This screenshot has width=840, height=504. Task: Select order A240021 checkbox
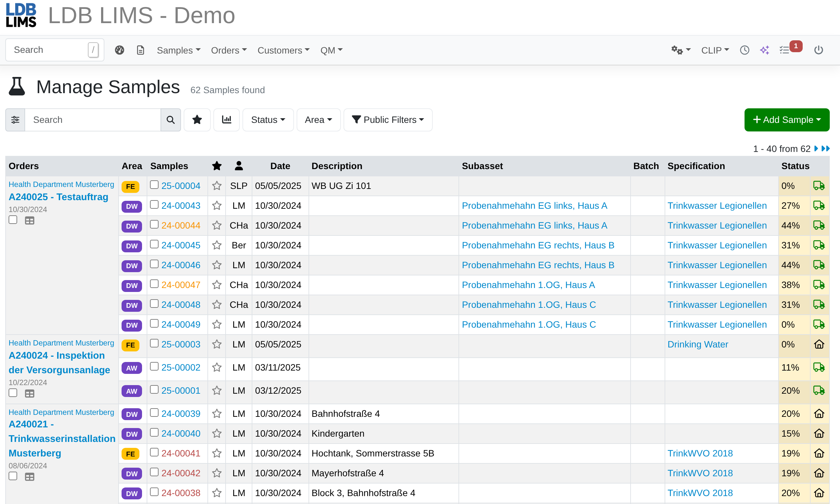pos(13,476)
